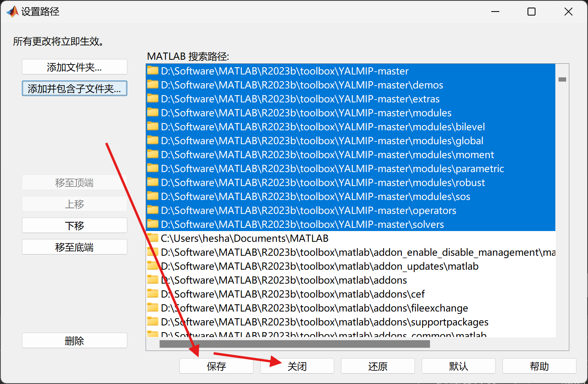This screenshot has height=384, width=588.
Task: Click the MATLAB logo in title bar
Action: [12, 12]
